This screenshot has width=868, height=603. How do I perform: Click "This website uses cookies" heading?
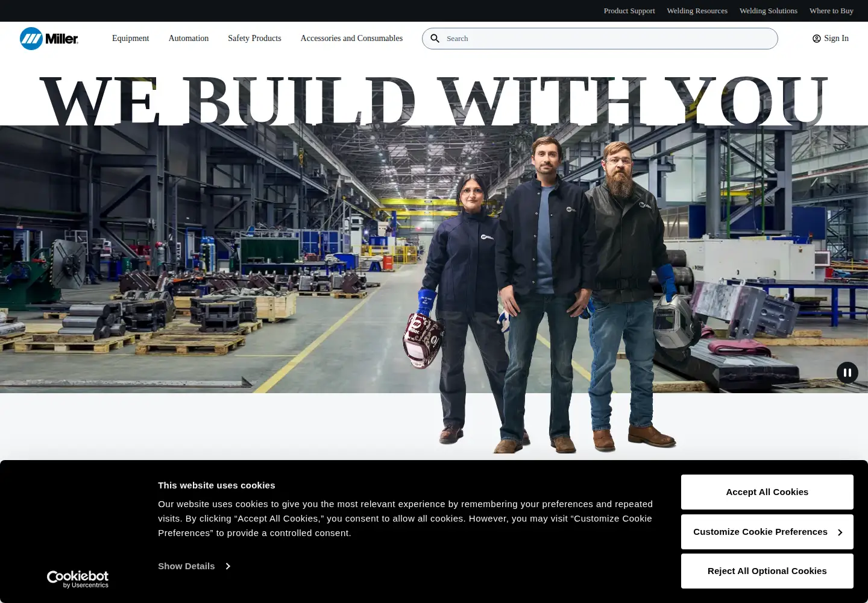tap(216, 485)
